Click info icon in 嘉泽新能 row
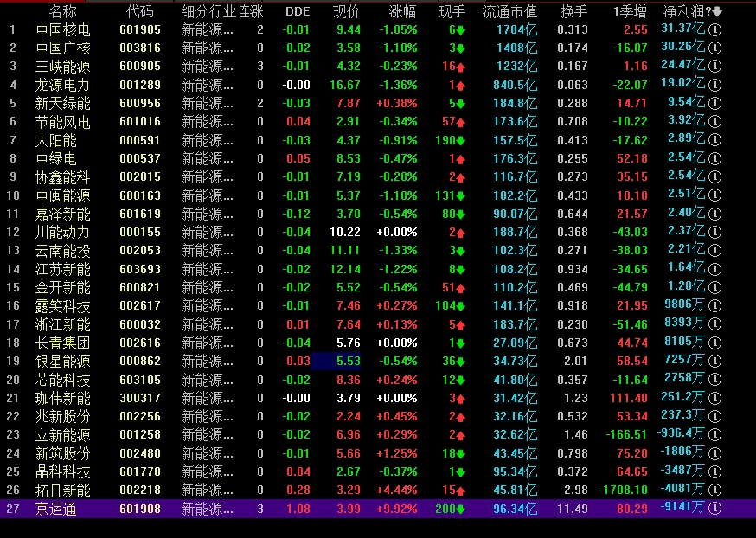This screenshot has width=756, height=538. (715, 214)
